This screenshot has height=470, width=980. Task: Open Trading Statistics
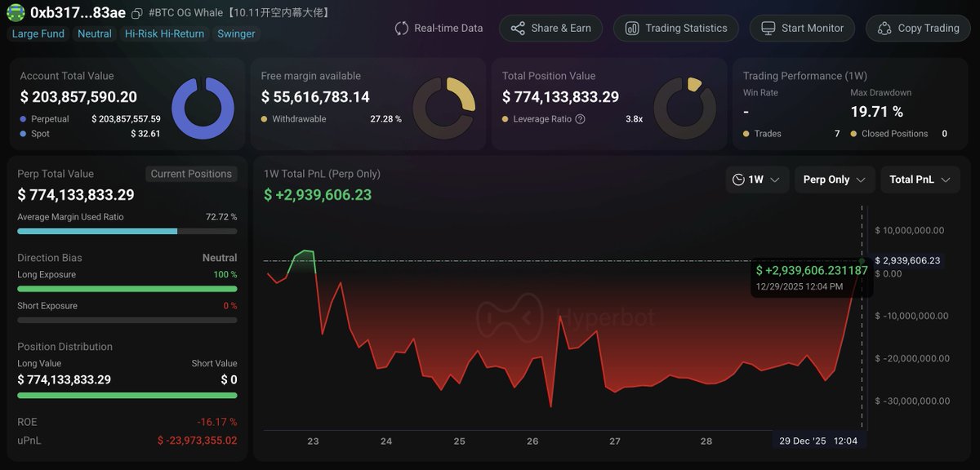click(676, 28)
